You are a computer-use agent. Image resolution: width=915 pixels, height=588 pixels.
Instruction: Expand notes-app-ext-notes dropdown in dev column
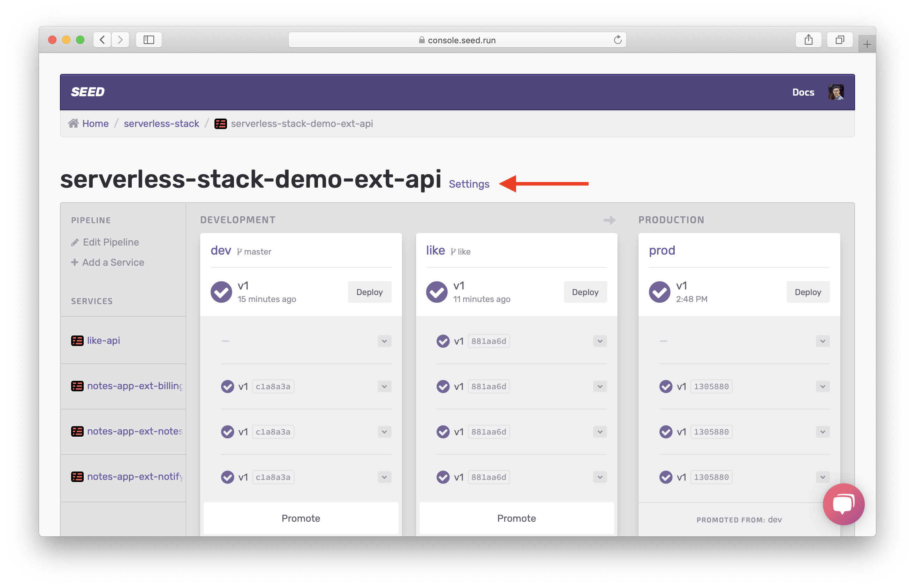coord(384,432)
